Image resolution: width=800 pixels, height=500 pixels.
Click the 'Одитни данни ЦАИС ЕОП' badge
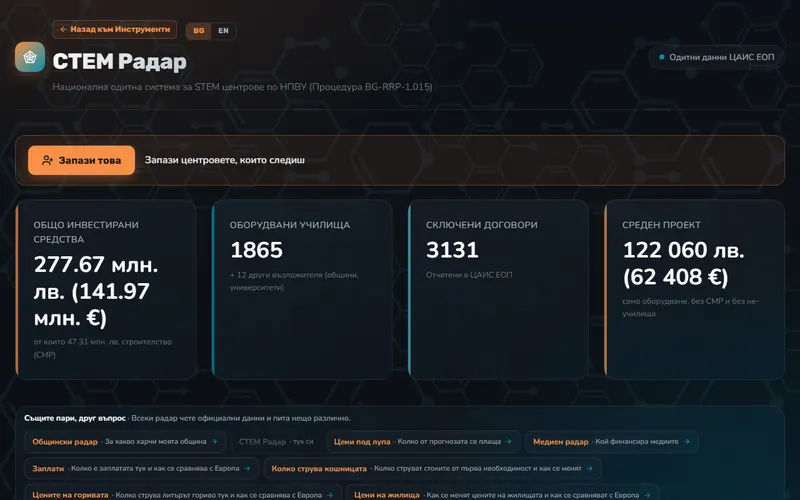click(x=716, y=57)
